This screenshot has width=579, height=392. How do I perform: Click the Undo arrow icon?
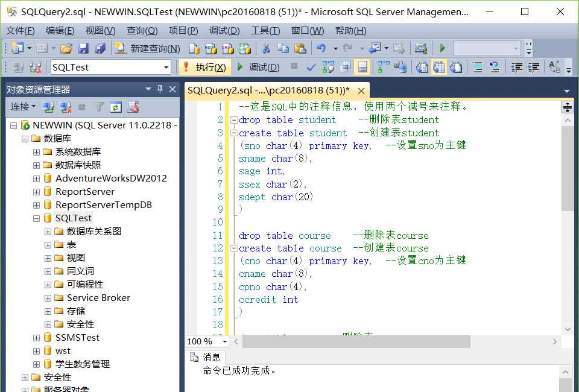click(x=321, y=48)
